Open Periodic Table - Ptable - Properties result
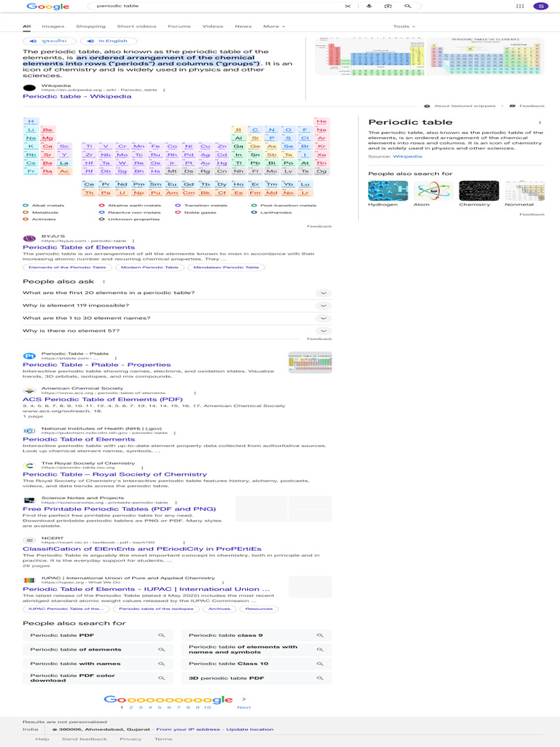 pyautogui.click(x=97, y=365)
